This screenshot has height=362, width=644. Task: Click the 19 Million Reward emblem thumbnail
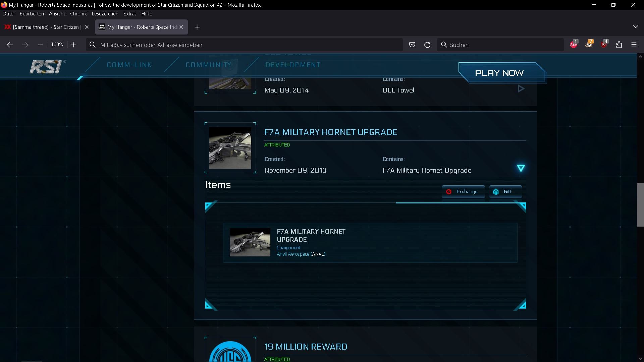[x=230, y=352]
